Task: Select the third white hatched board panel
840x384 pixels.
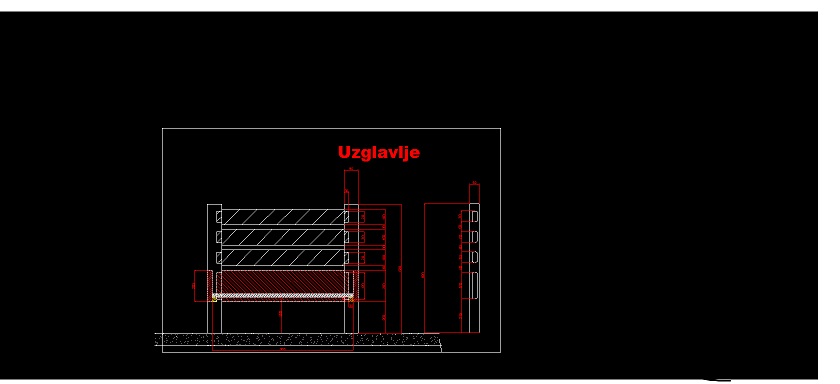Action: point(283,257)
